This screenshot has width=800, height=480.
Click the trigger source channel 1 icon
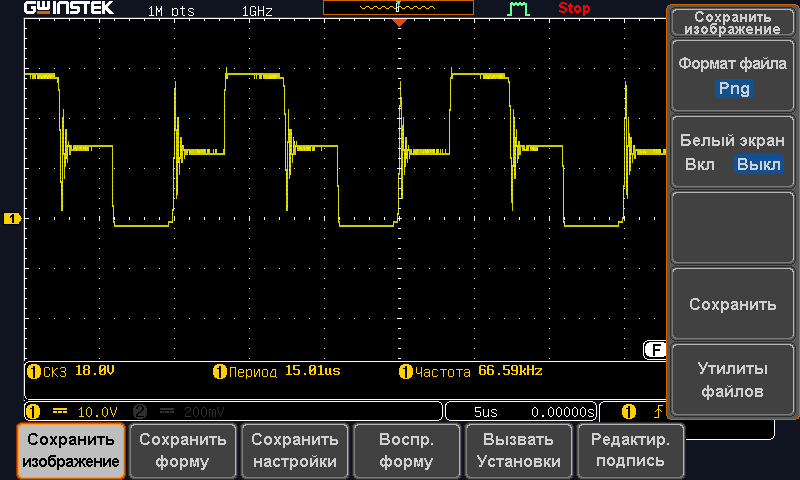coord(629,411)
